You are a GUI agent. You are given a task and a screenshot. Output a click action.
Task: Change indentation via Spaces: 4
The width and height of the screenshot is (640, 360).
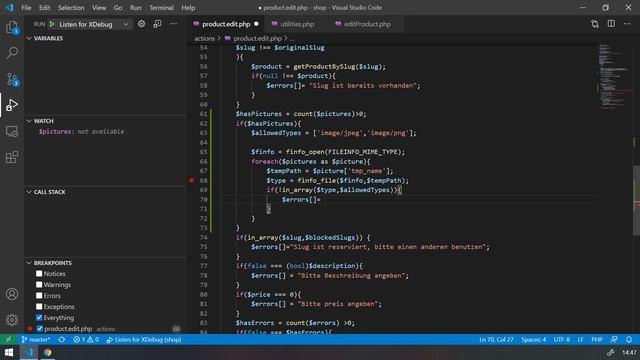(533, 340)
